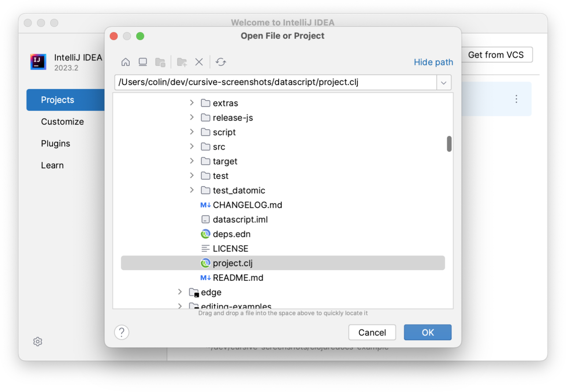Viewport: 566px width, 392px height.
Task: Click Hide path link
Action: pos(433,62)
